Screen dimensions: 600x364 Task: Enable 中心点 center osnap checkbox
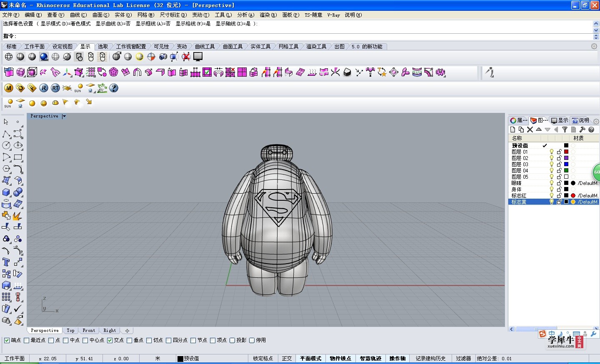(x=85, y=340)
